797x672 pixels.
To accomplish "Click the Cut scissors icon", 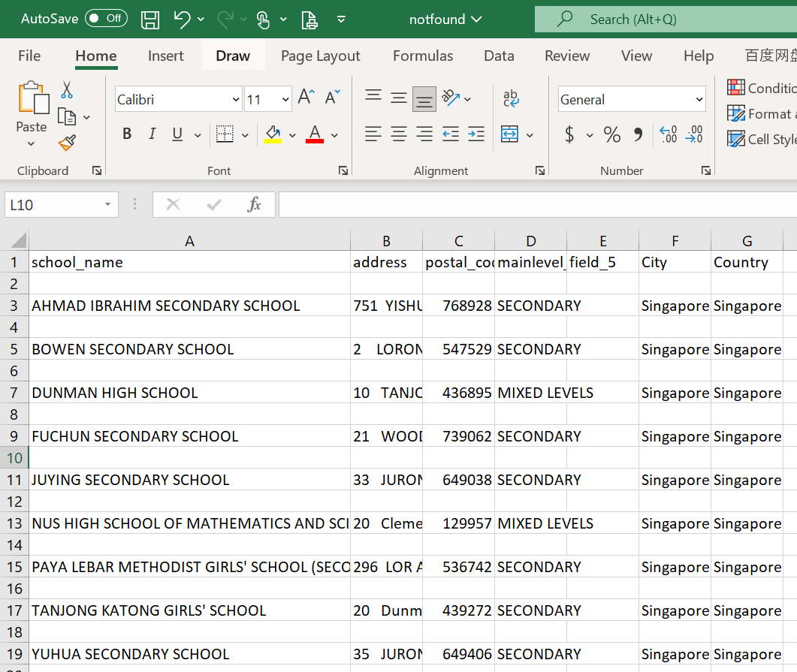I will coord(67,91).
